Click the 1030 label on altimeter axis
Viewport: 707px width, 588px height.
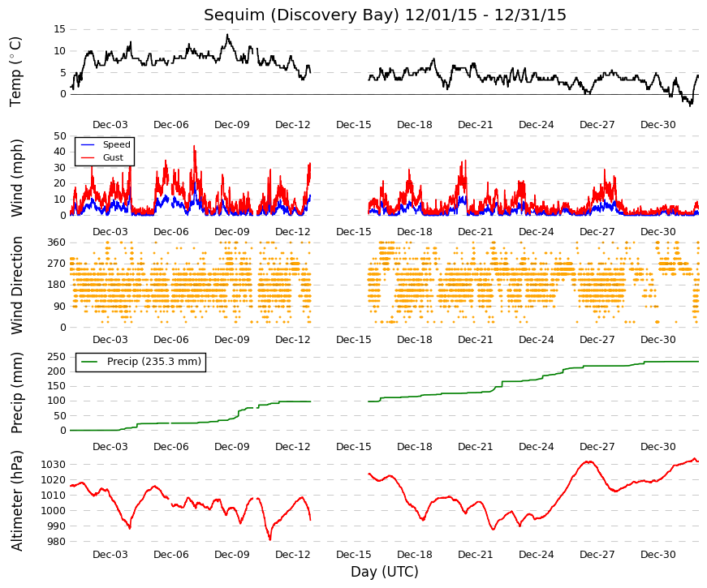pyautogui.click(x=54, y=465)
